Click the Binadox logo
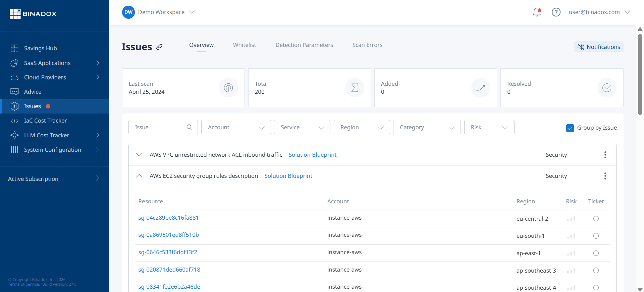 [33, 14]
